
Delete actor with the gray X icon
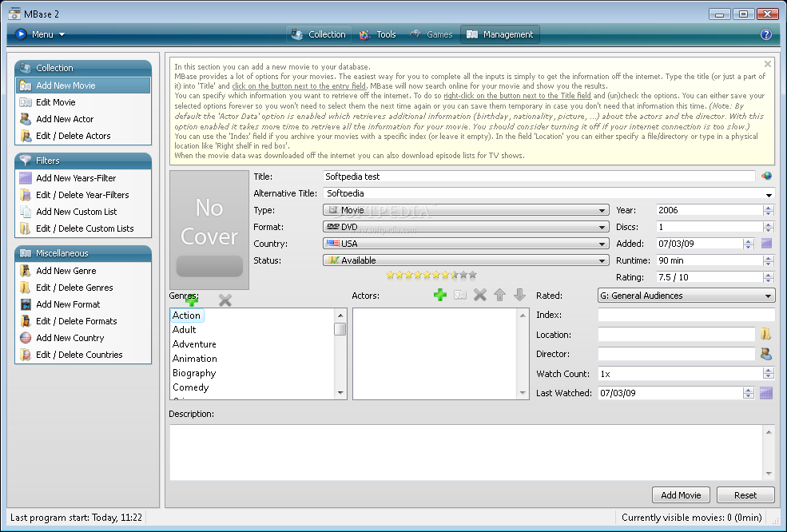(x=480, y=295)
